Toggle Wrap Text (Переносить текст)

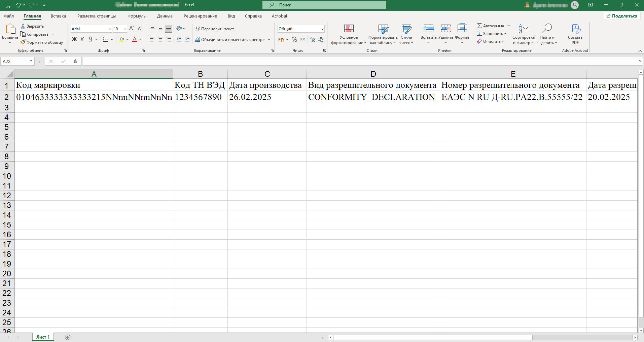click(x=215, y=29)
